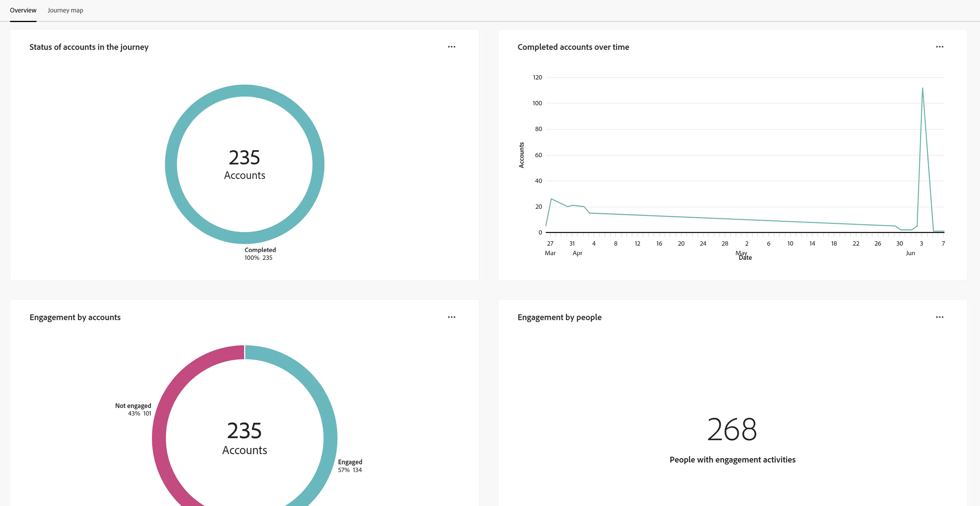Click the 'Engaged' label
980x506 pixels.
point(350,462)
